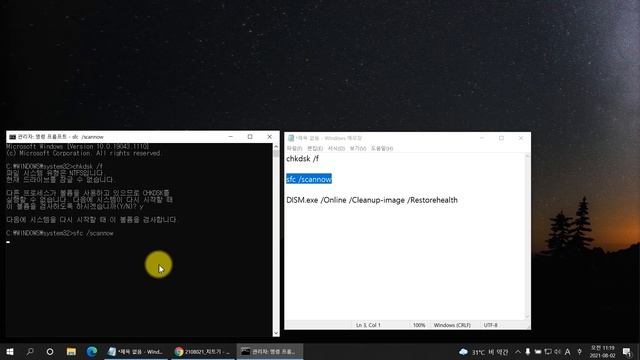
Task: Open the taskbar clock and date
Action: coord(602,351)
